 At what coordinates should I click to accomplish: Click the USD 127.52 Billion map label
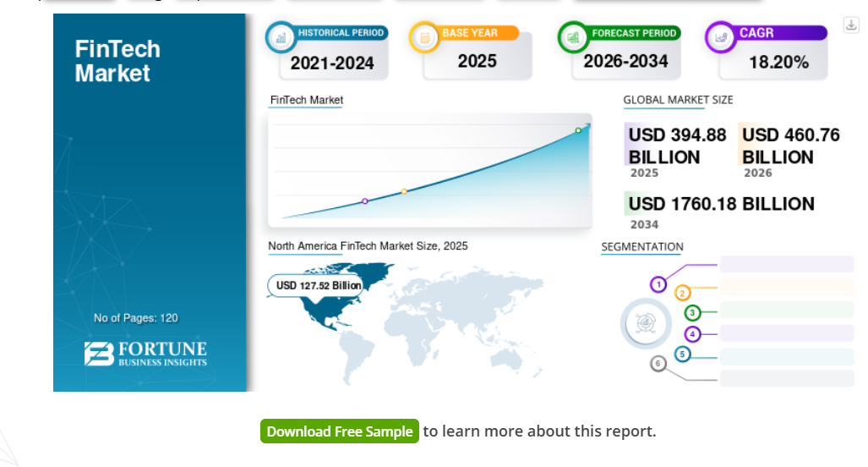315,285
